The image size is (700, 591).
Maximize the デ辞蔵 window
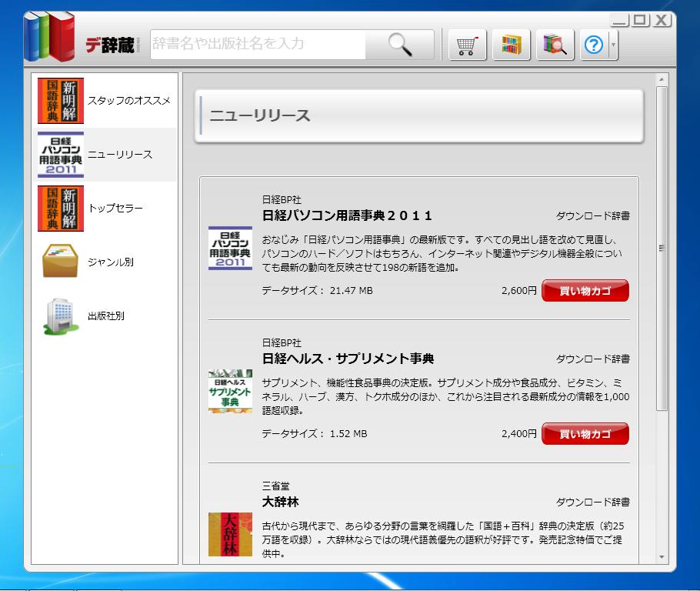641,21
